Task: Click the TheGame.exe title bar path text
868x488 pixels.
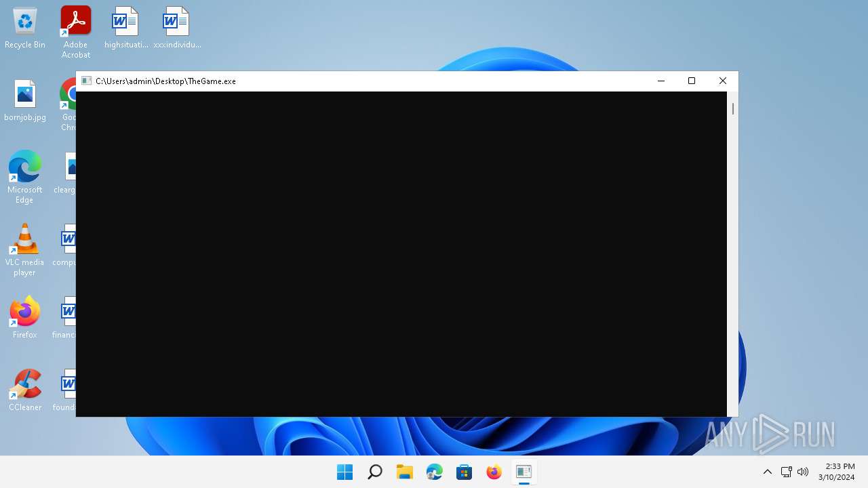Action: point(165,81)
